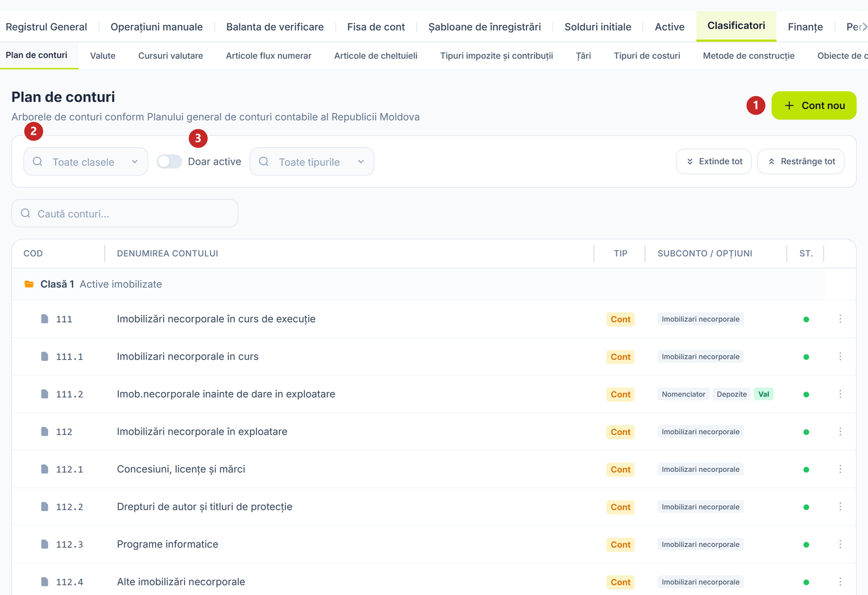Open the three-dot menu for account 111
Image resolution: width=868 pixels, height=595 pixels.
840,319
